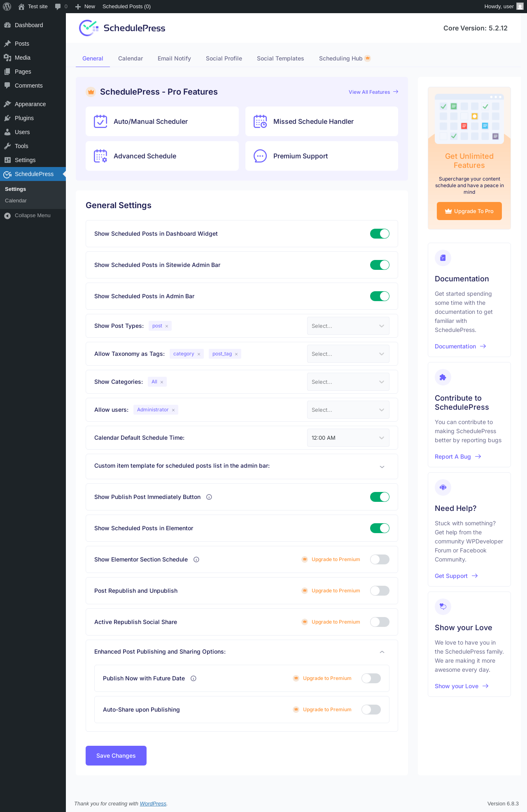Viewport: 527px width, 812px height.
Task: Click the Advanced Schedule calendar-gear icon
Action: click(x=100, y=156)
